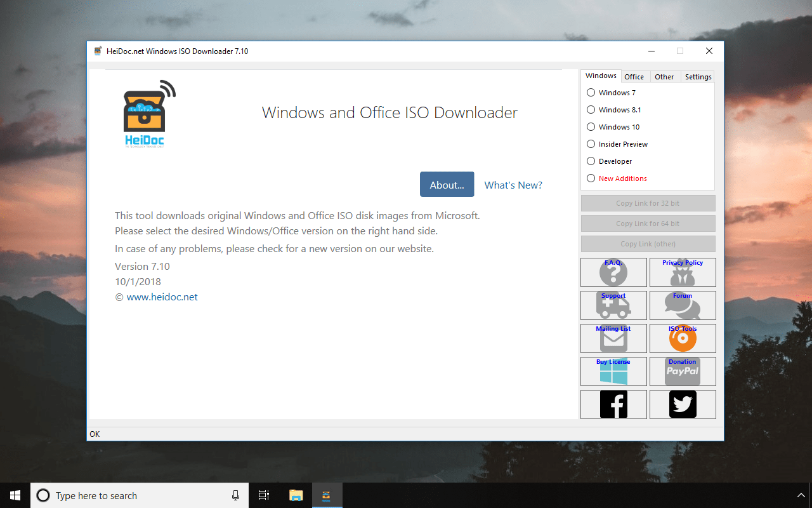Open Task View in the taskbar
Viewport: 812px width, 508px height.
(x=264, y=495)
